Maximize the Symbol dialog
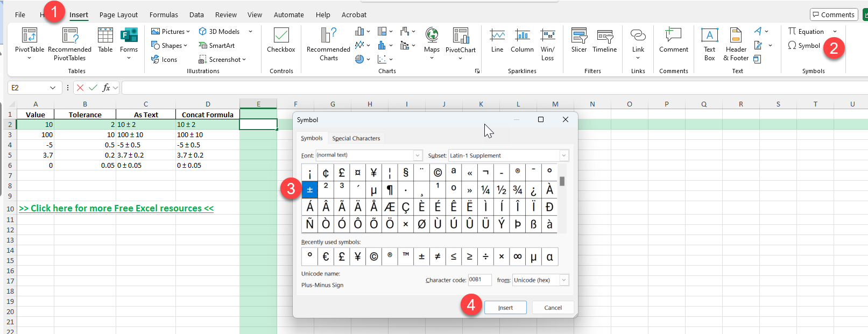The height and width of the screenshot is (334, 868). [541, 119]
